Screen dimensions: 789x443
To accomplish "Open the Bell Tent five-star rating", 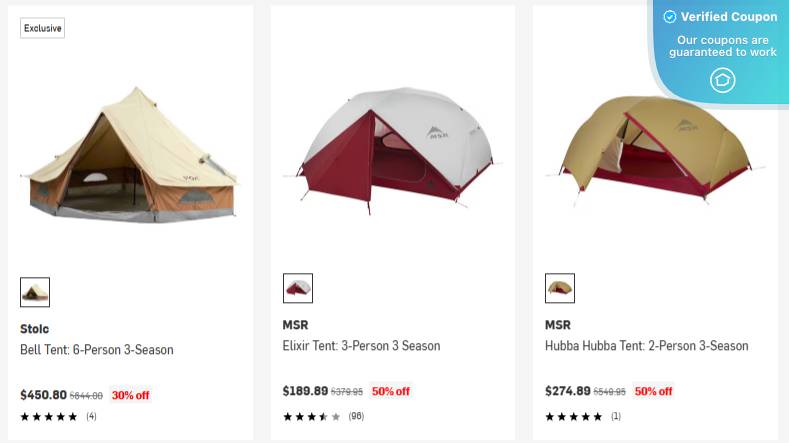I will [58, 416].
